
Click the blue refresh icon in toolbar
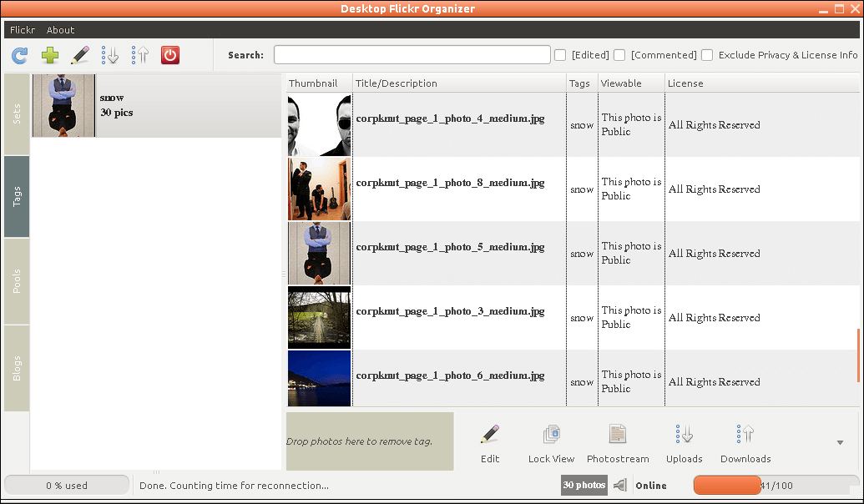[x=20, y=55]
